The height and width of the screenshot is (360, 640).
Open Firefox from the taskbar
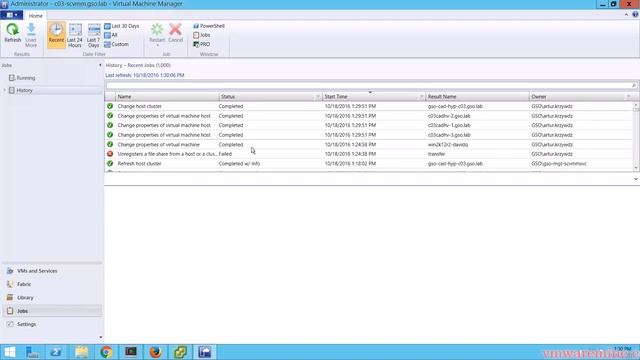pos(156,352)
